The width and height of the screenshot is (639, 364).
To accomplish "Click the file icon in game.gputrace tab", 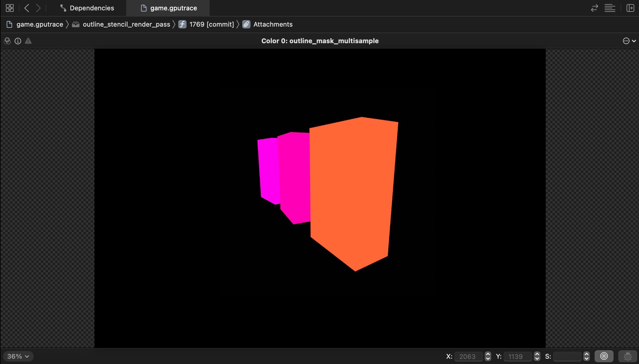I will point(144,8).
